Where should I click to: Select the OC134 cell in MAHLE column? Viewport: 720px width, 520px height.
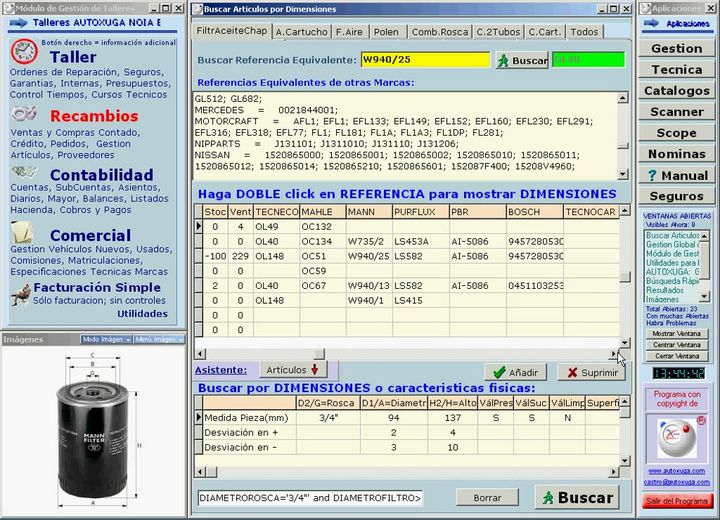click(x=322, y=241)
